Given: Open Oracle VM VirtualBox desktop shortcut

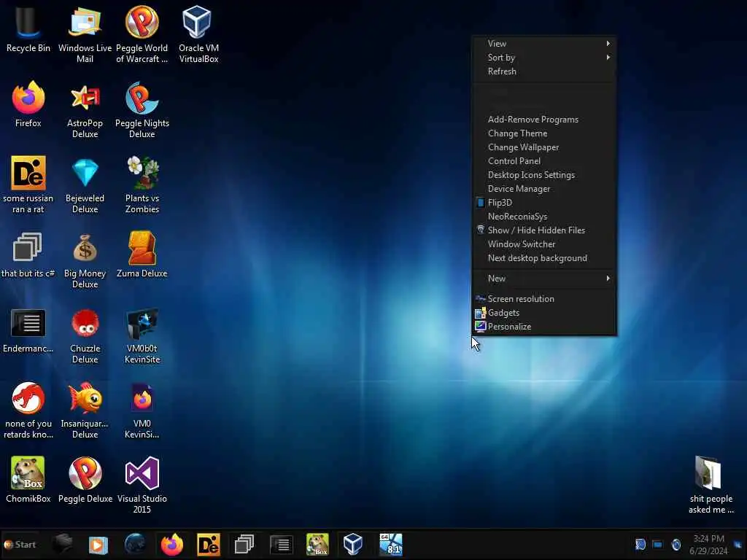Looking at the screenshot, I should pyautogui.click(x=198, y=34).
